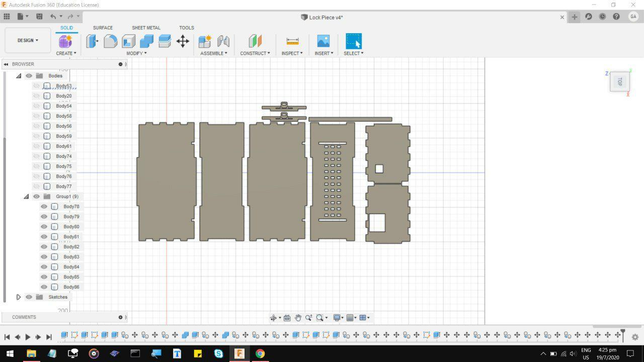The width and height of the screenshot is (644, 362).
Task: Click the Zoom window magnifier
Action: pyautogui.click(x=308, y=318)
